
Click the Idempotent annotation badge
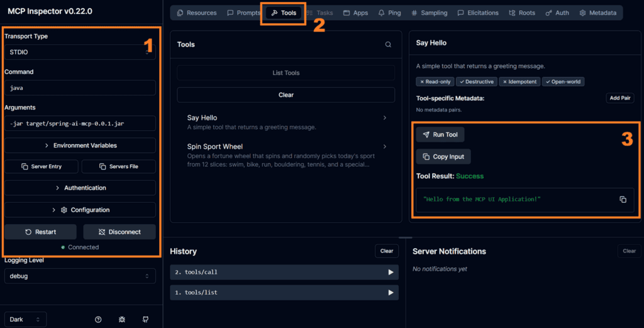519,82
